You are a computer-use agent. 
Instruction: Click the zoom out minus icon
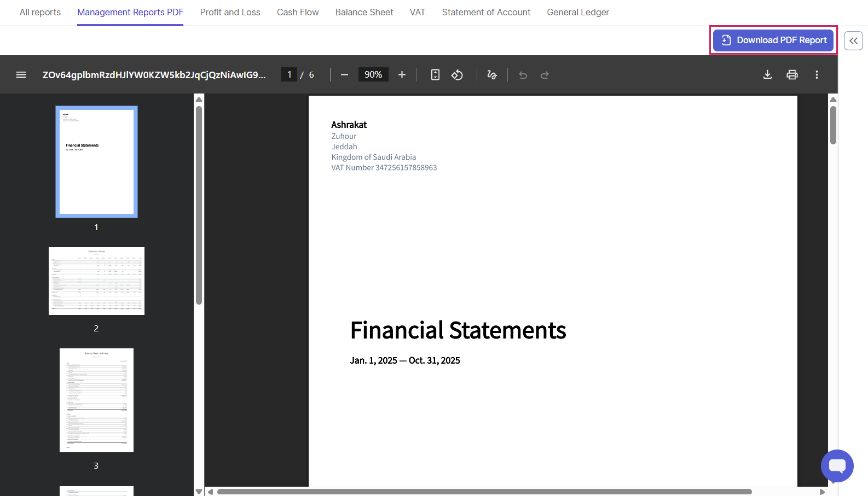[344, 75]
